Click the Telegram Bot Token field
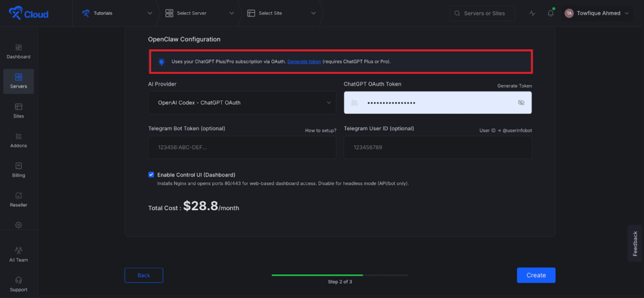 tap(241, 147)
